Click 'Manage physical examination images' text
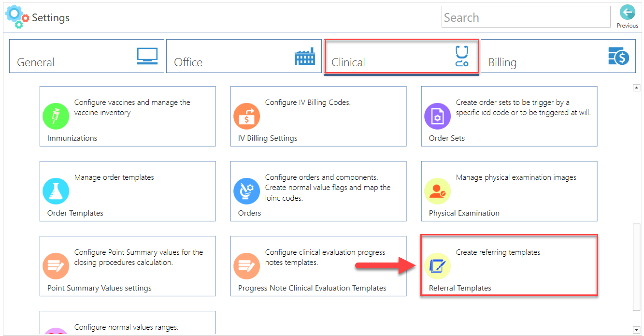Viewport: 644px width, 336px height. point(516,177)
